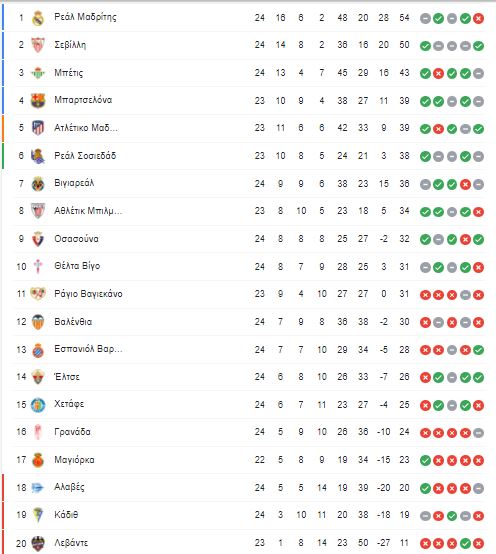Click the Getafe blue crest icon
496x554 pixels.
(38, 405)
